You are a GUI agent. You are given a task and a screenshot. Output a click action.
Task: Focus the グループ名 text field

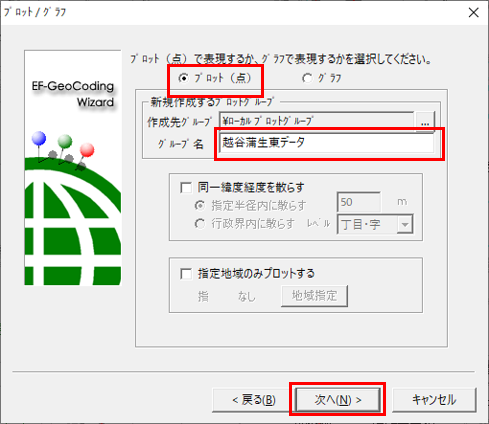click(x=326, y=143)
